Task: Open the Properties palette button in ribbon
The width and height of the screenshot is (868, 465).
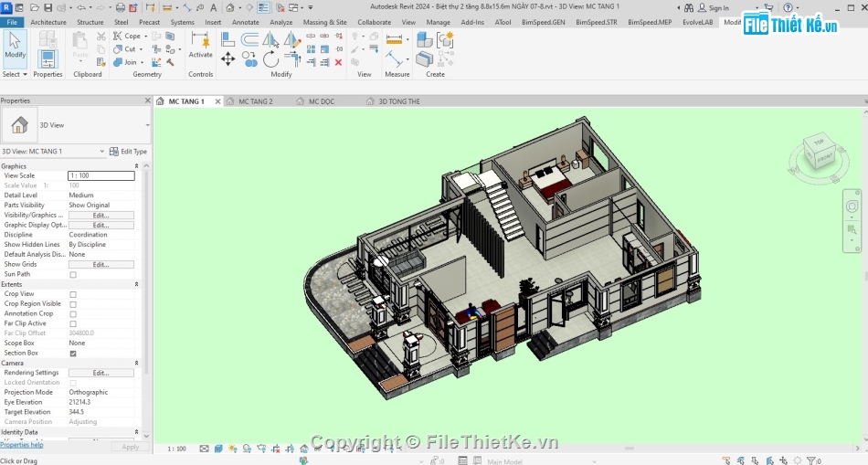Action: coord(48,59)
